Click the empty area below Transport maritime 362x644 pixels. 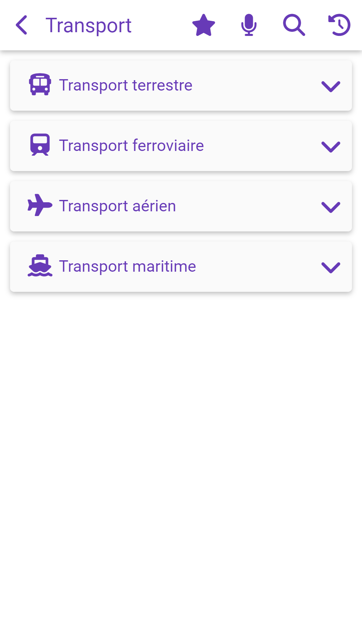point(181,436)
